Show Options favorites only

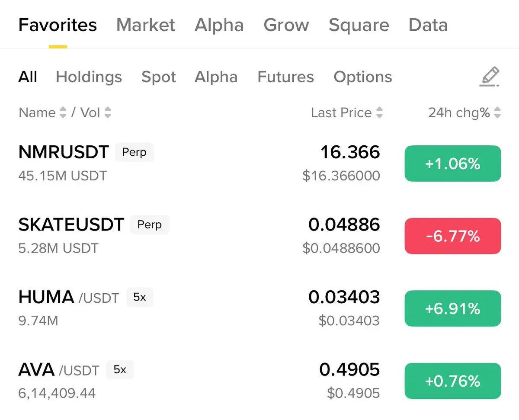[x=362, y=77]
